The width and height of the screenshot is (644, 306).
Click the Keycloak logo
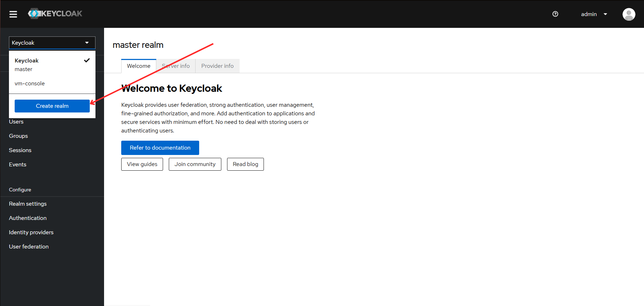point(55,14)
